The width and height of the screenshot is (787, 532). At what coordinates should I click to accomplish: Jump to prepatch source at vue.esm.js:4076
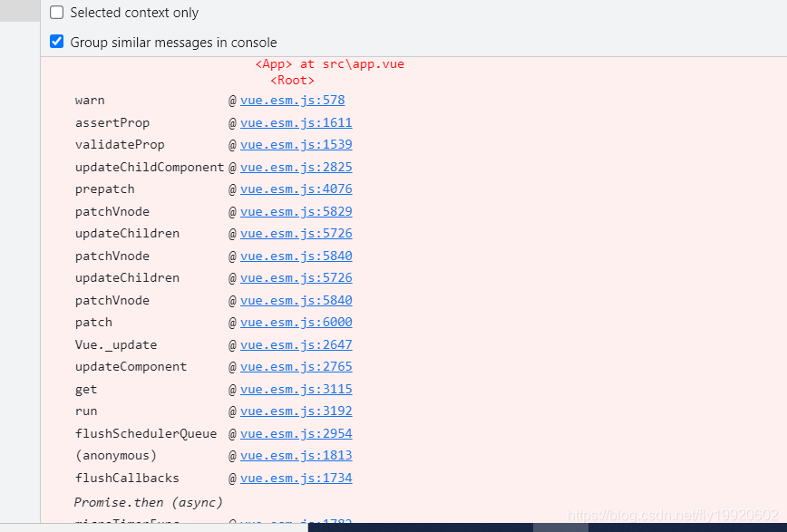click(296, 189)
